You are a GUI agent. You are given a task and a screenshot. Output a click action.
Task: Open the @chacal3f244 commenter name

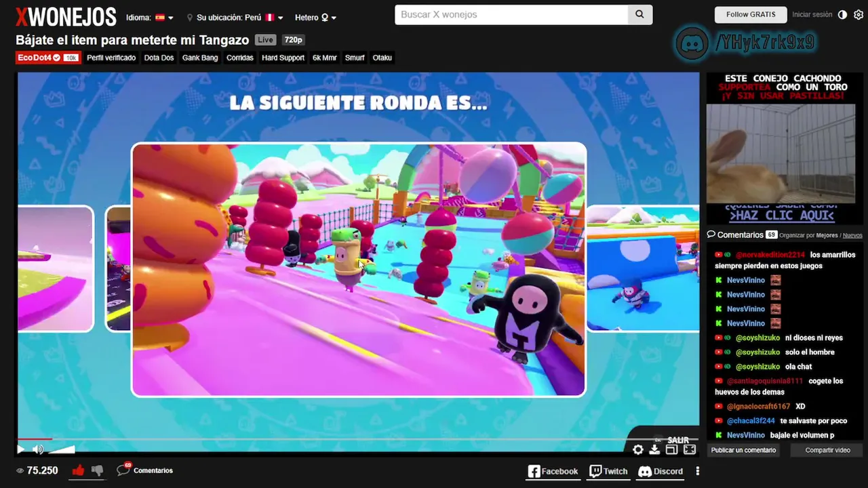[x=751, y=421]
